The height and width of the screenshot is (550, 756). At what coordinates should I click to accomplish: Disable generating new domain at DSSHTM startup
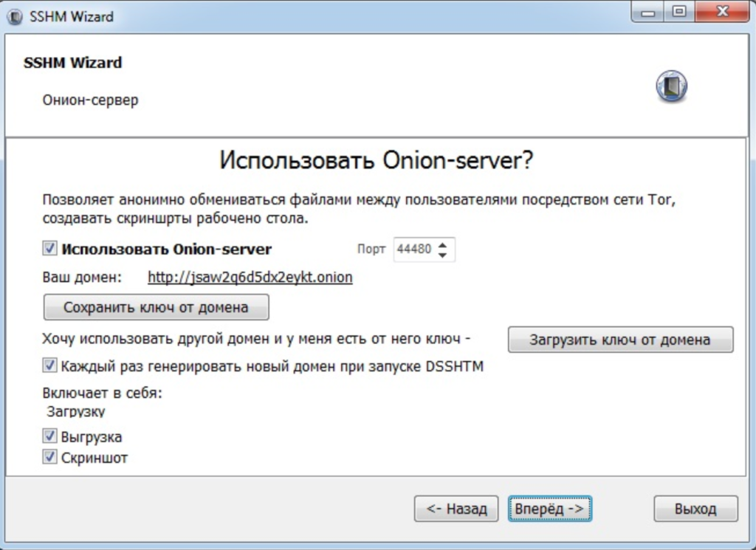click(x=48, y=366)
